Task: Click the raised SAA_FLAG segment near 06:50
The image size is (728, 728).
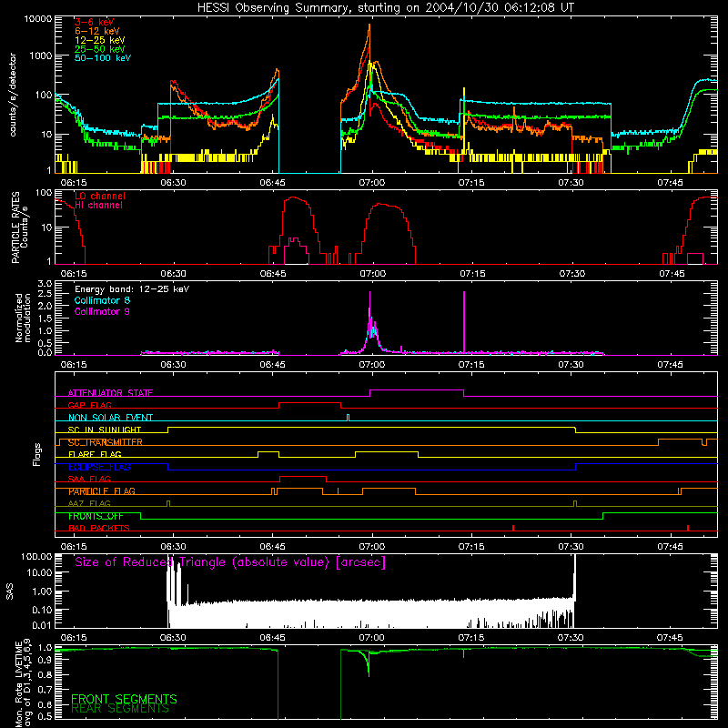Action: tap(303, 476)
